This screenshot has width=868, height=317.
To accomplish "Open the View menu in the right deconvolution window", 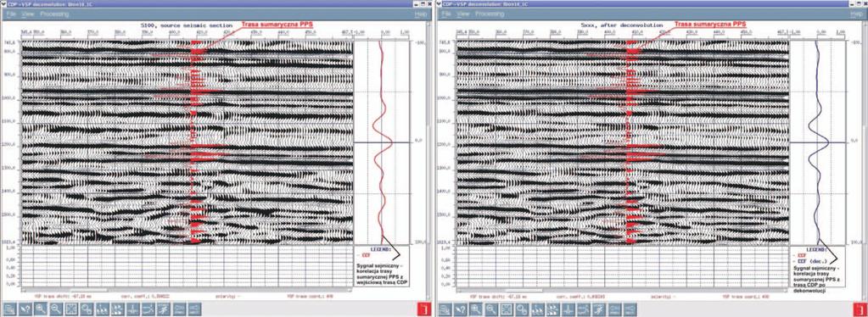I will [x=464, y=14].
